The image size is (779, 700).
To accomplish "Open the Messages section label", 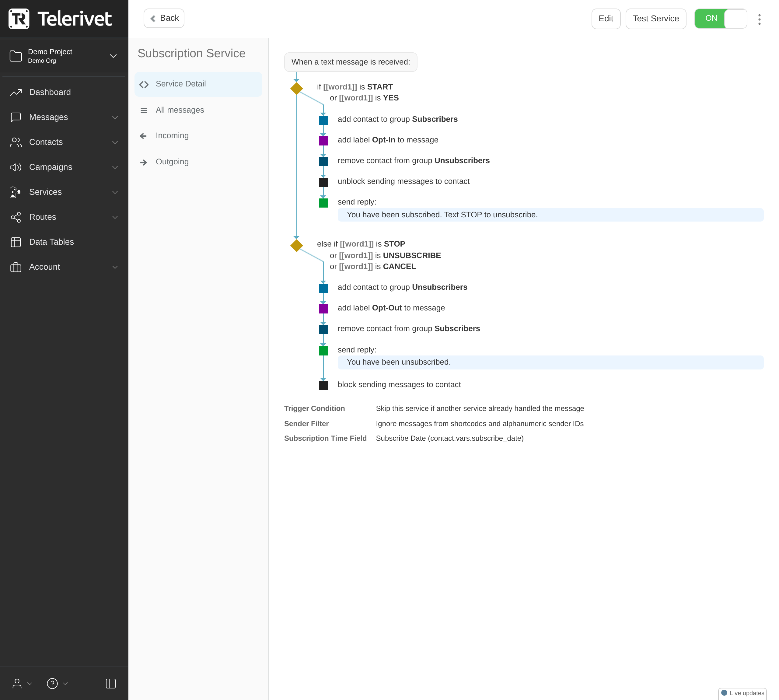I will click(48, 117).
